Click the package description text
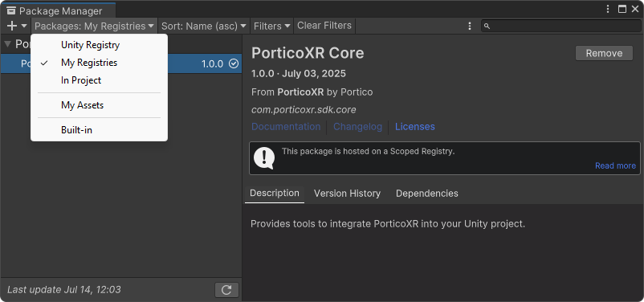 pos(388,224)
